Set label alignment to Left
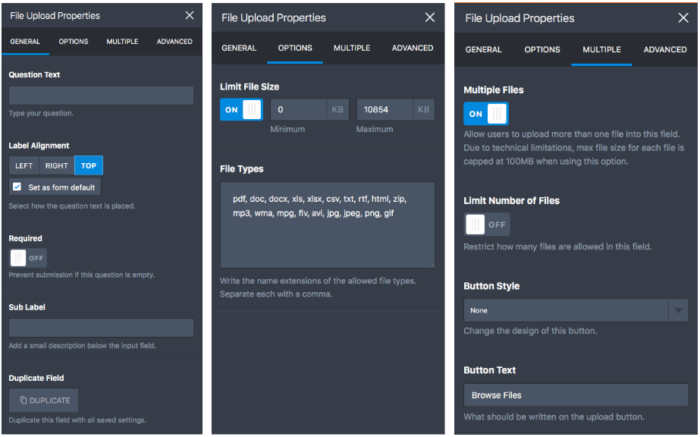The width and height of the screenshot is (700, 437). pos(24,165)
